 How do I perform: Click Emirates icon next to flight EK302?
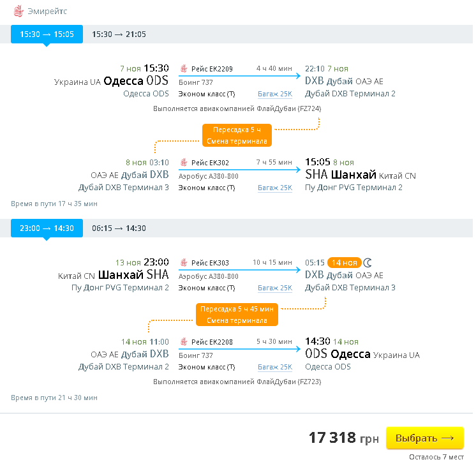click(184, 163)
